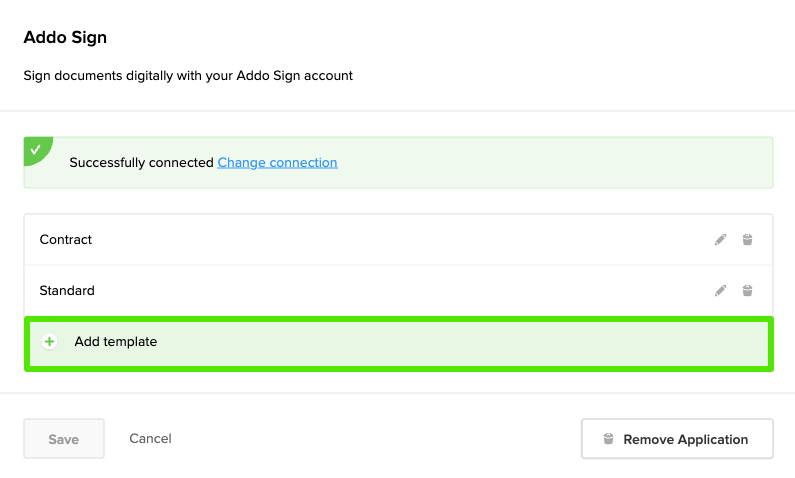Click the Addo Sign heading
This screenshot has height=478, width=795.
click(x=65, y=38)
